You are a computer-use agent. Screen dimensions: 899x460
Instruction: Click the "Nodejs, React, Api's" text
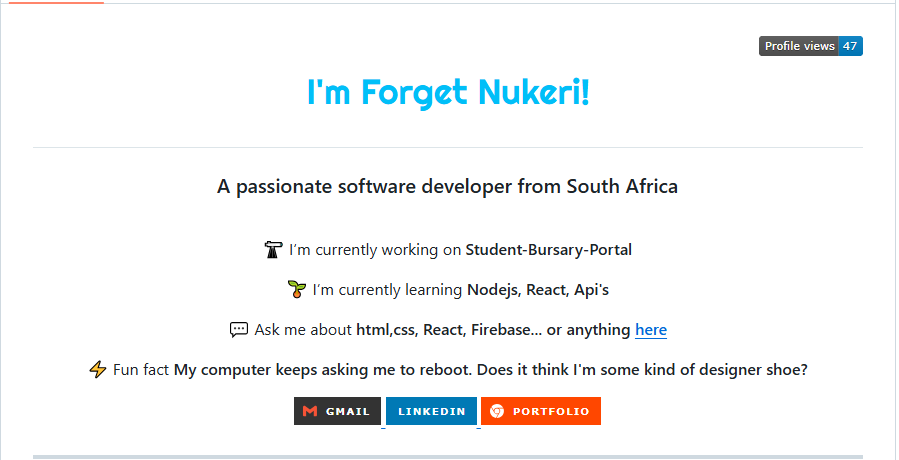coord(538,290)
